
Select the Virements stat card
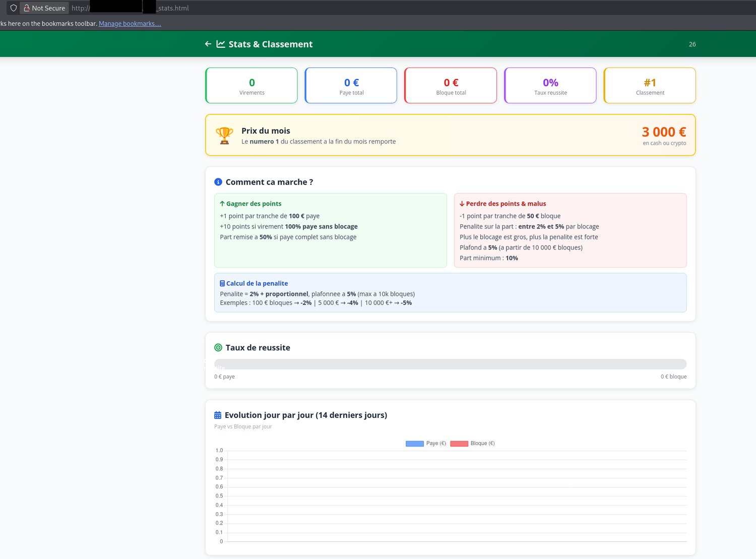tap(251, 86)
